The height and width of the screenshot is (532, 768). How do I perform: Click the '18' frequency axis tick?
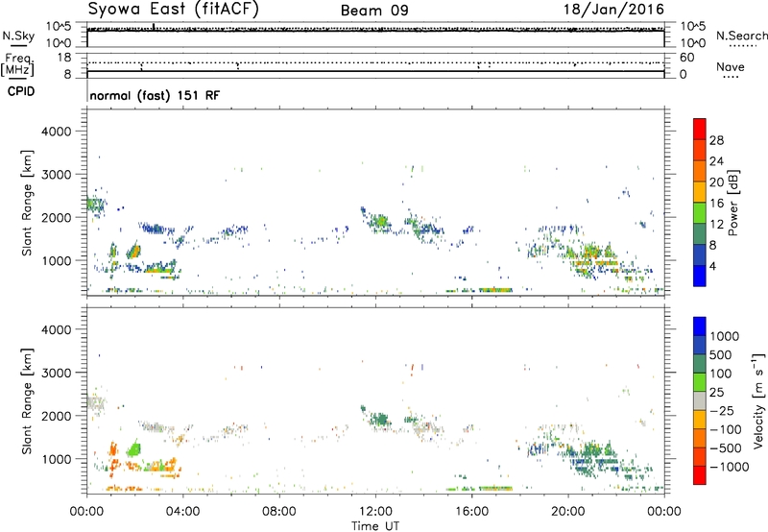tap(64, 58)
